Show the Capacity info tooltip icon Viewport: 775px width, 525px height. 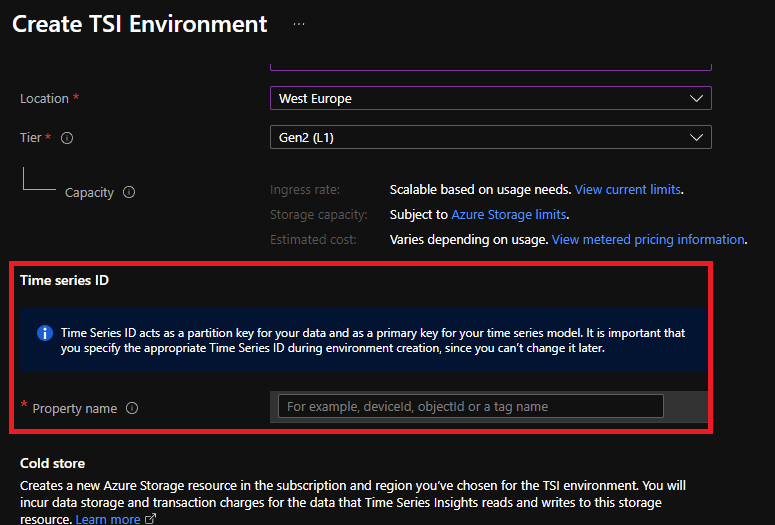tap(129, 192)
